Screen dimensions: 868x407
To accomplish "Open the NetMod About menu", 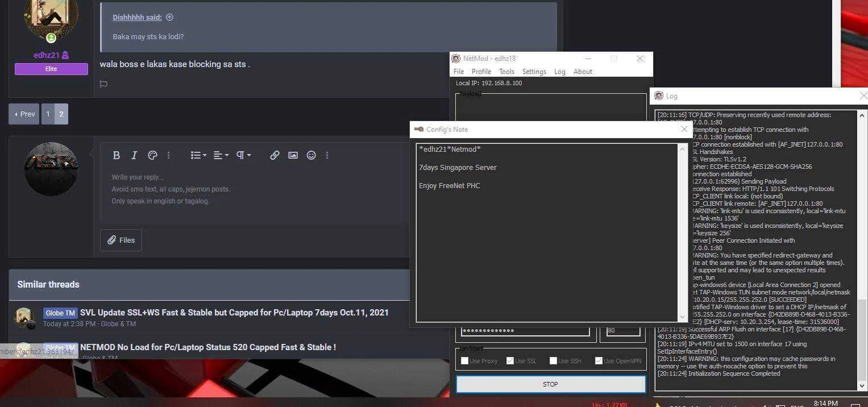I will [x=583, y=72].
